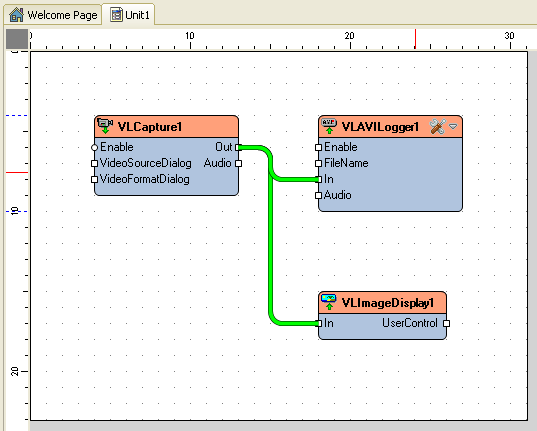Click the VideoFormatDialog label

pos(145,179)
